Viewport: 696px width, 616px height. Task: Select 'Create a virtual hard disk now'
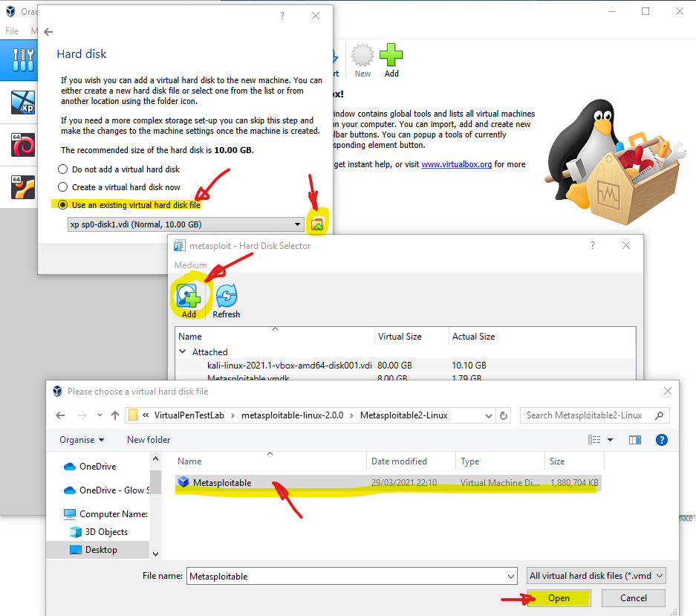119,187
